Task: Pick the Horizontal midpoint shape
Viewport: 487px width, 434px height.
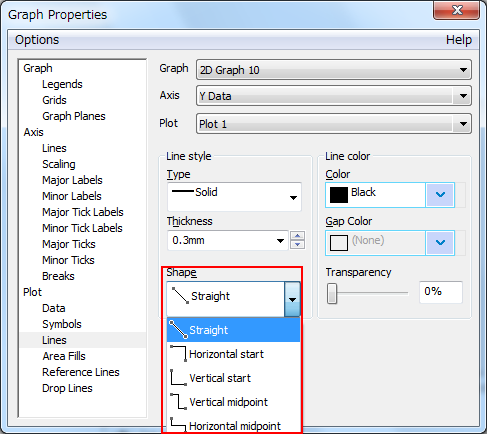Action: [233, 425]
